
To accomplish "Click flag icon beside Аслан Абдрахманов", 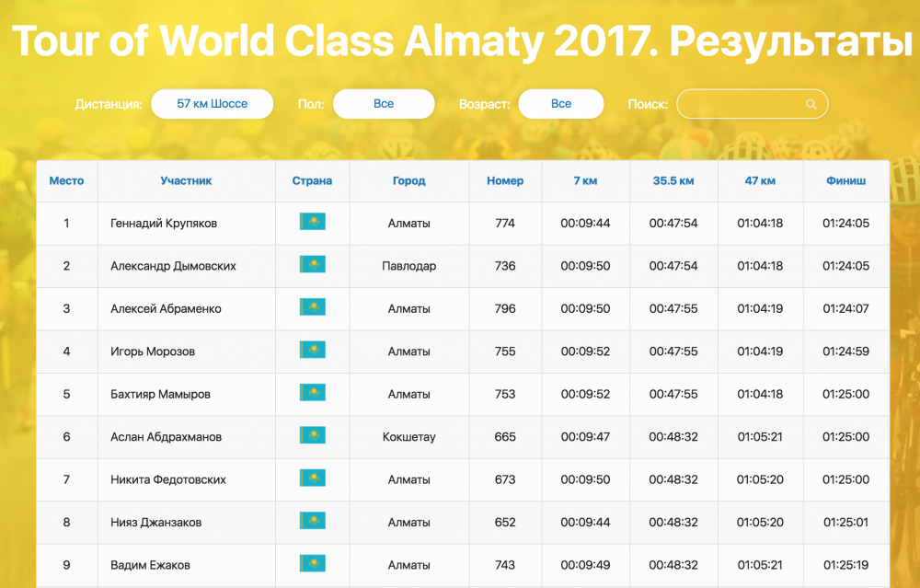I will click(312, 436).
